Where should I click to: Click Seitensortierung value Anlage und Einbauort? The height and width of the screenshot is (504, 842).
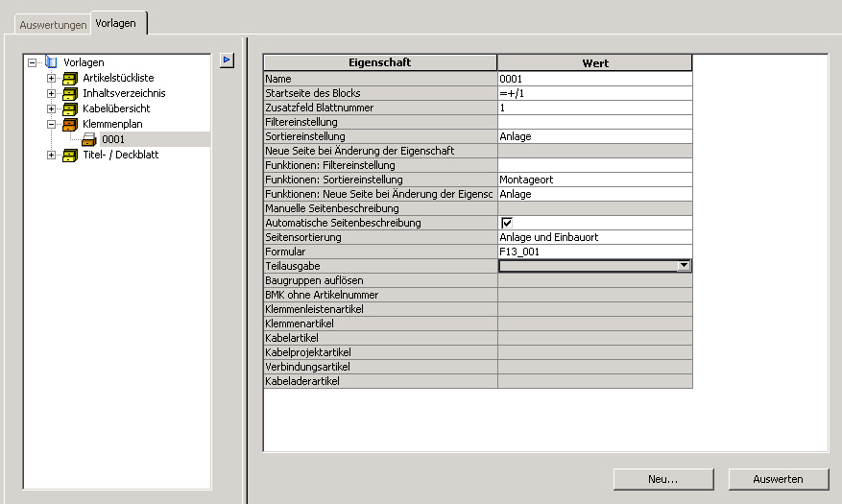tap(594, 237)
